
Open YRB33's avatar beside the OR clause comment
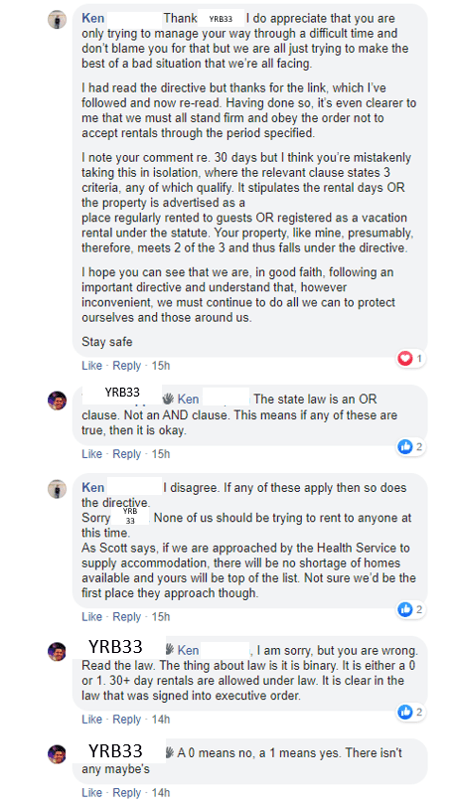57,400
